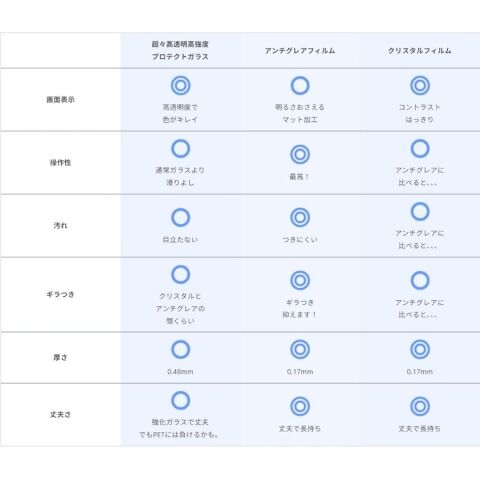Viewport: 480px width, 480px height.
Task: Click double-circle icon for クリスタルフィルム 画面表示
Action: tap(420, 85)
